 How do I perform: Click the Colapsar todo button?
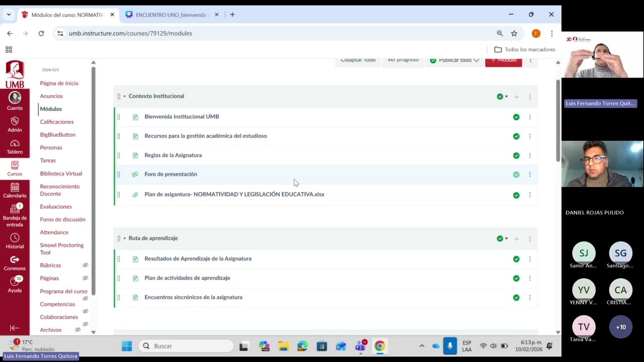click(x=358, y=60)
